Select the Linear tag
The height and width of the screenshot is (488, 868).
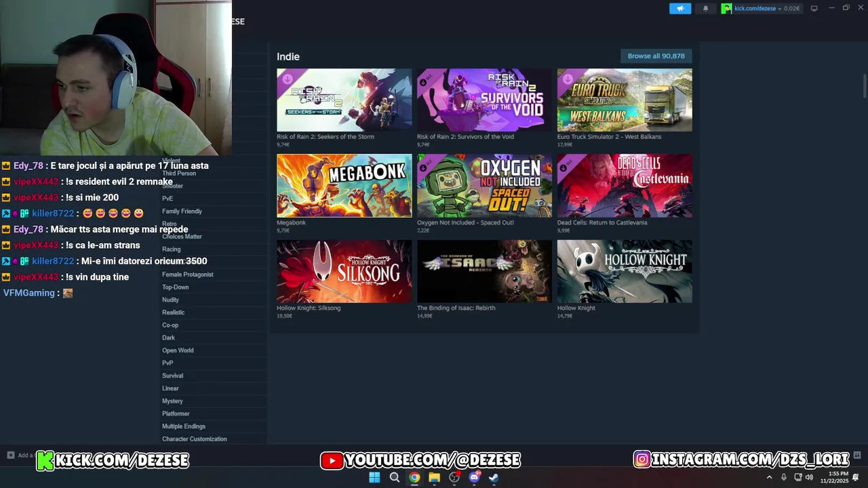point(170,388)
